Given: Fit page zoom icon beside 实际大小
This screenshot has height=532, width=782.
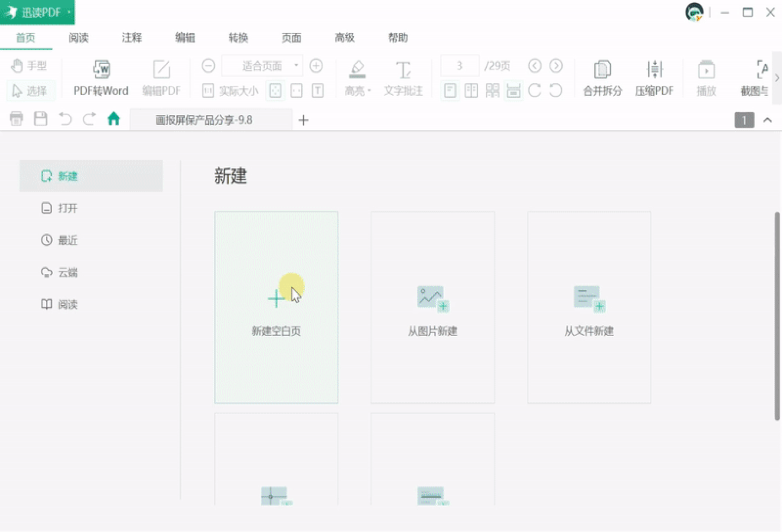Looking at the screenshot, I should [x=275, y=91].
